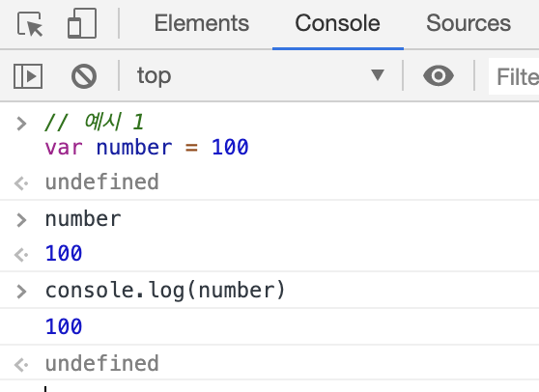539x392 pixels.
Task: Click the var number = 100 input line
Action: (147, 148)
